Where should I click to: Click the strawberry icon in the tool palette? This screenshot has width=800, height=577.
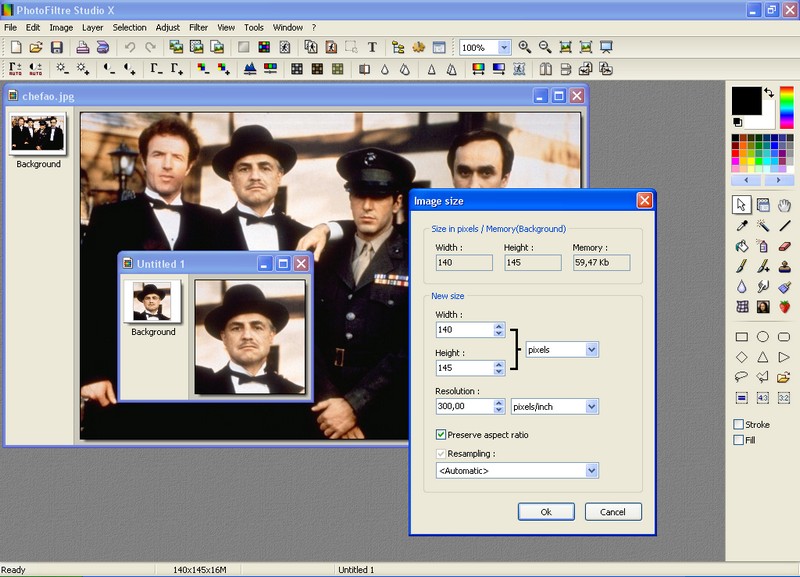pos(784,307)
